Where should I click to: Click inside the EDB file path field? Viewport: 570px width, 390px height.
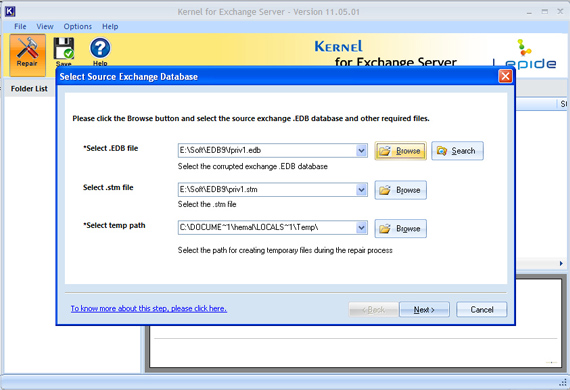point(267,150)
